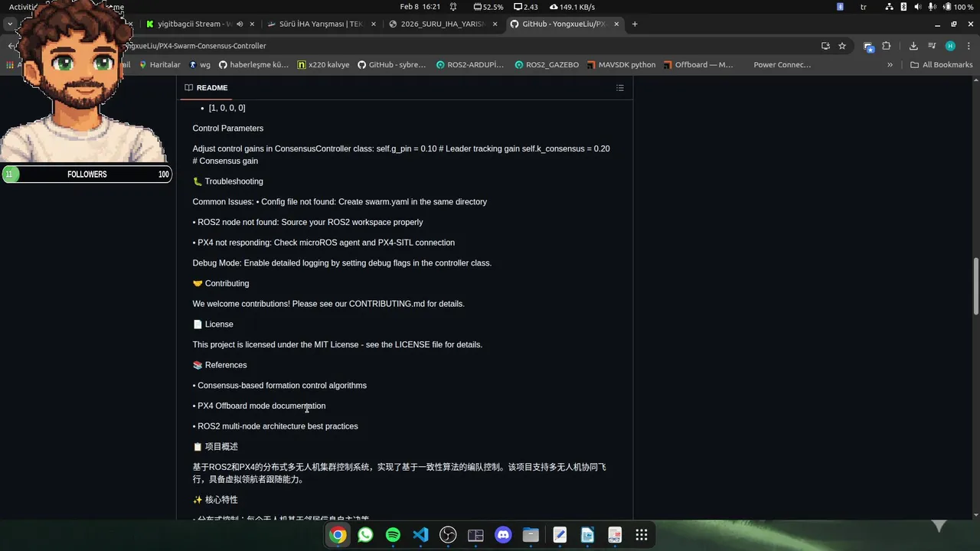Open the Haritalar bookmark

159,65
